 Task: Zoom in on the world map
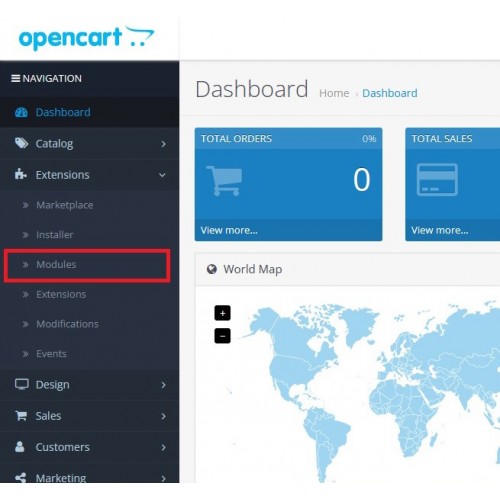point(222,313)
